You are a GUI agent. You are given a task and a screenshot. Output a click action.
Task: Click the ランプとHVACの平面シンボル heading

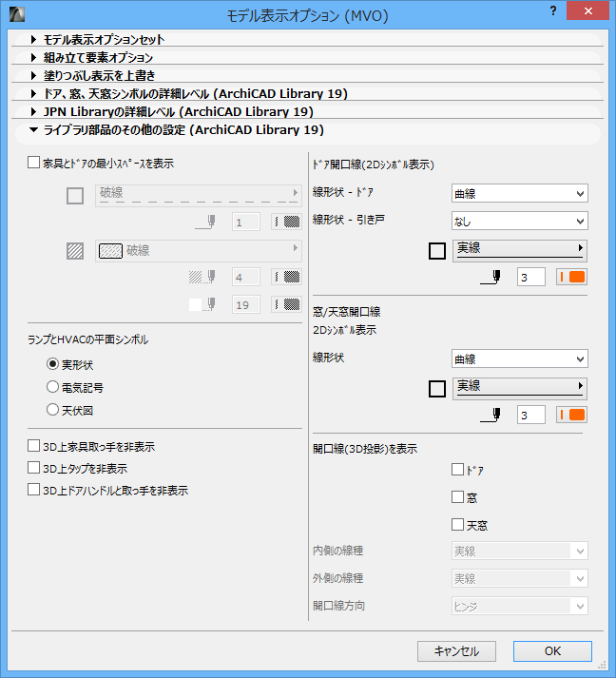[x=87, y=339]
